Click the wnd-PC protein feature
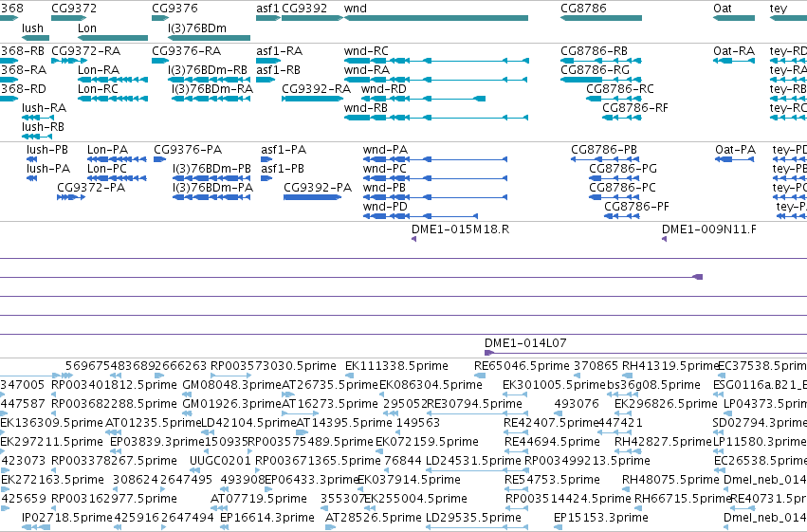 click(x=435, y=178)
